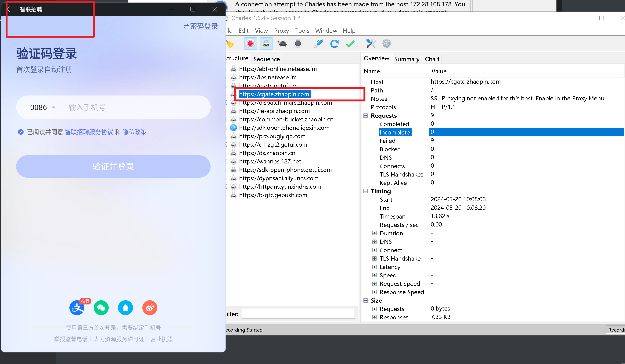The height and width of the screenshot is (364, 625).
Task: Open 人力资源服务许可证 link
Action: coord(119,339)
